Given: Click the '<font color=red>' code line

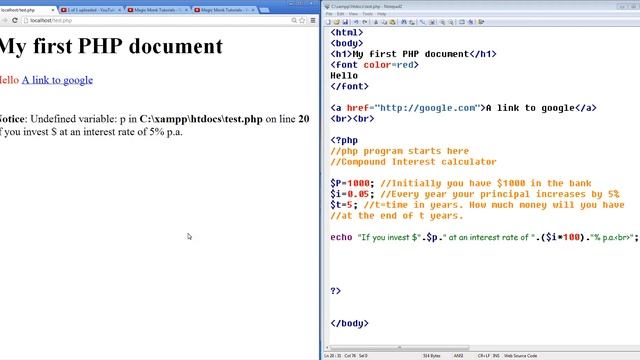Looking at the screenshot, I should 374,65.
